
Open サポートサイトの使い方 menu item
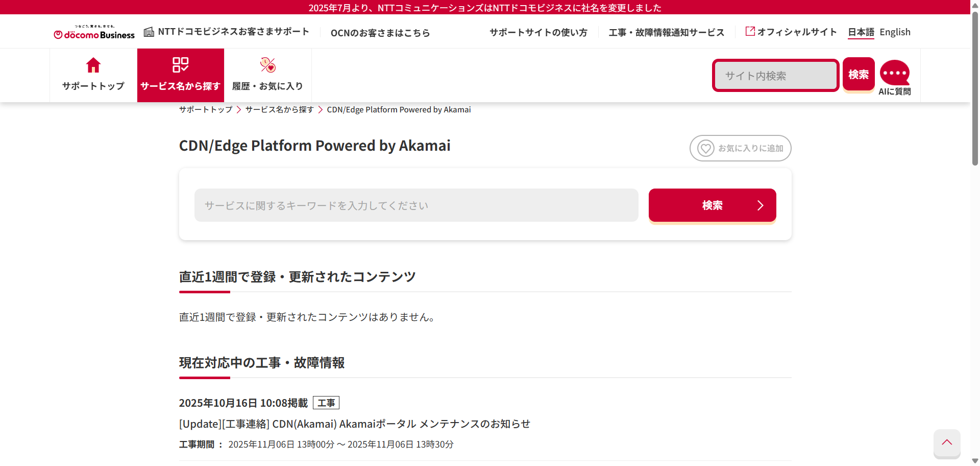tap(538, 33)
